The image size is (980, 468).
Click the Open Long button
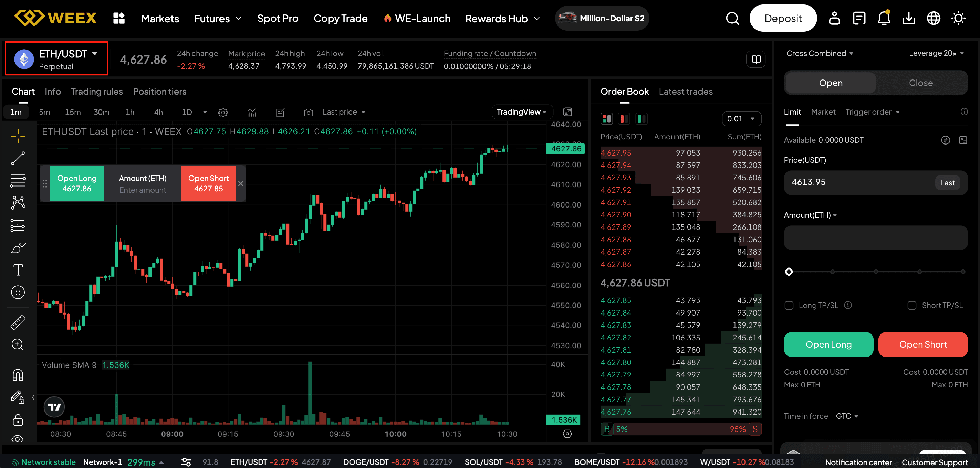tap(828, 344)
